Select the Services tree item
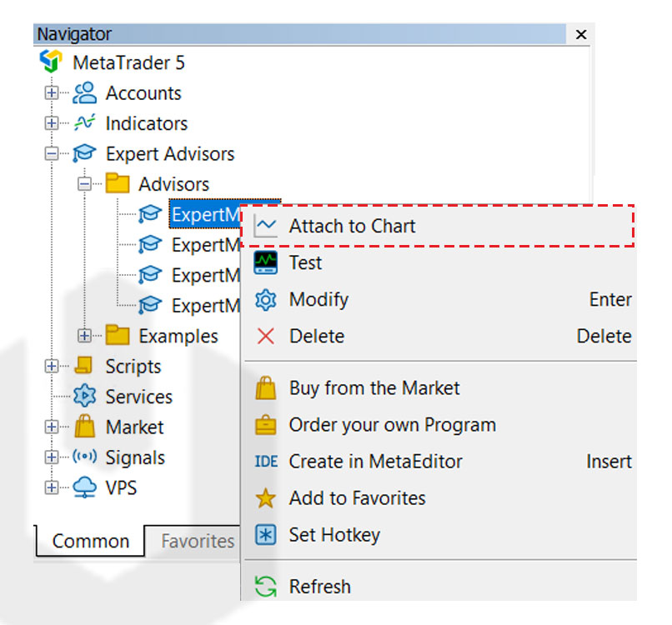672x625 pixels. 138,397
